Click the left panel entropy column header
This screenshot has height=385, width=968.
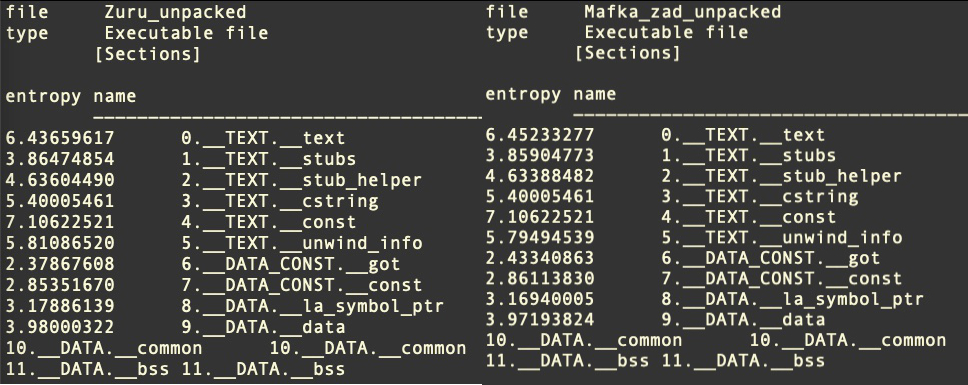(43, 97)
